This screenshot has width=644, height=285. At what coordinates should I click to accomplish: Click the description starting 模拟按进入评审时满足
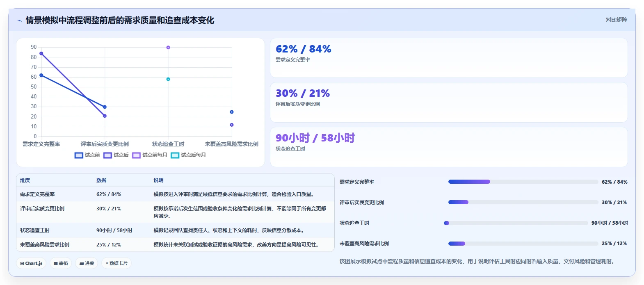pyautogui.click(x=234, y=194)
